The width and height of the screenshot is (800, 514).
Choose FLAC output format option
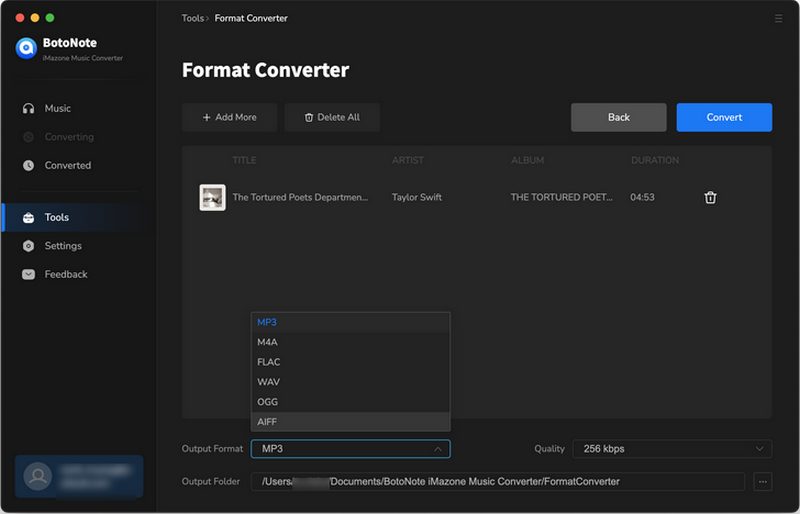[x=351, y=362]
